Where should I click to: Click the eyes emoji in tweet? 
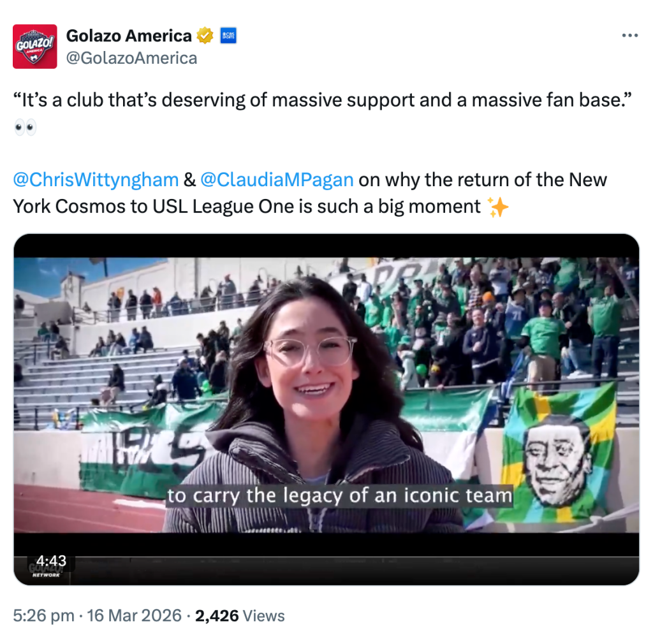click(x=25, y=127)
